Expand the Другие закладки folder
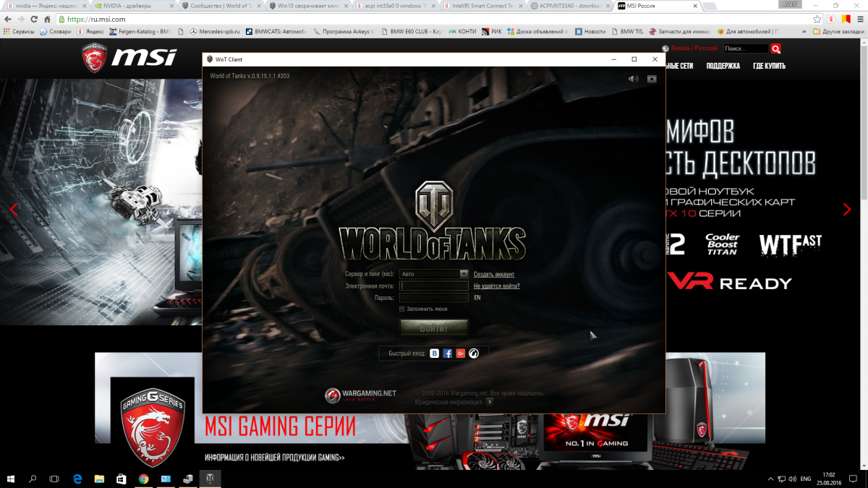This screenshot has height=488, width=868. tap(838, 32)
